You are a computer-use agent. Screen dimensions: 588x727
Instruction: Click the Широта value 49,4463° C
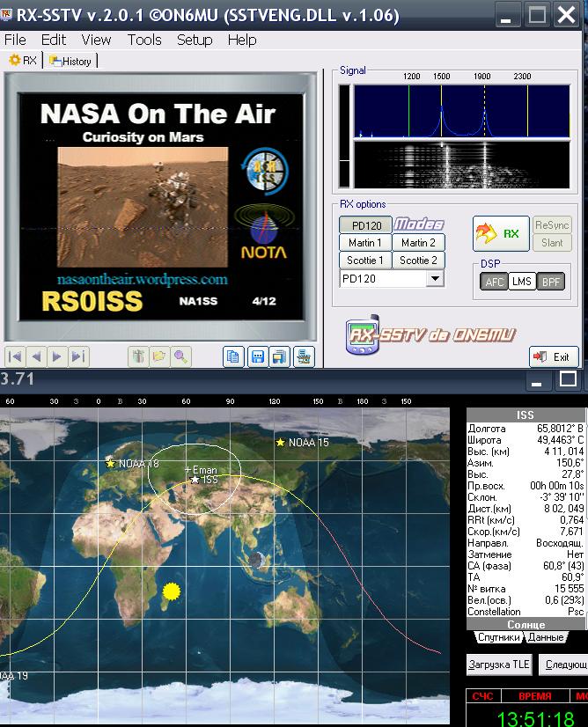point(560,439)
